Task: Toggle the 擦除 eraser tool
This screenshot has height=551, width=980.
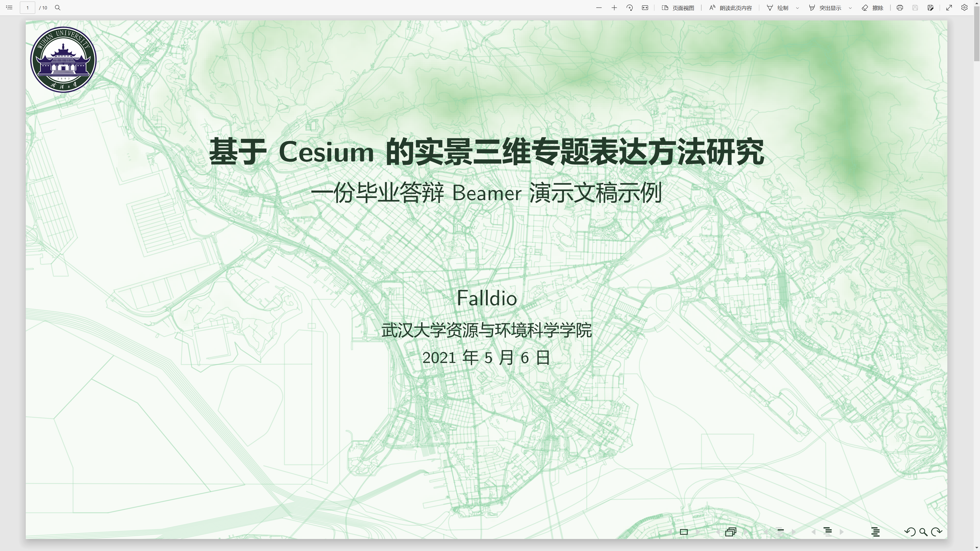Action: (x=873, y=8)
